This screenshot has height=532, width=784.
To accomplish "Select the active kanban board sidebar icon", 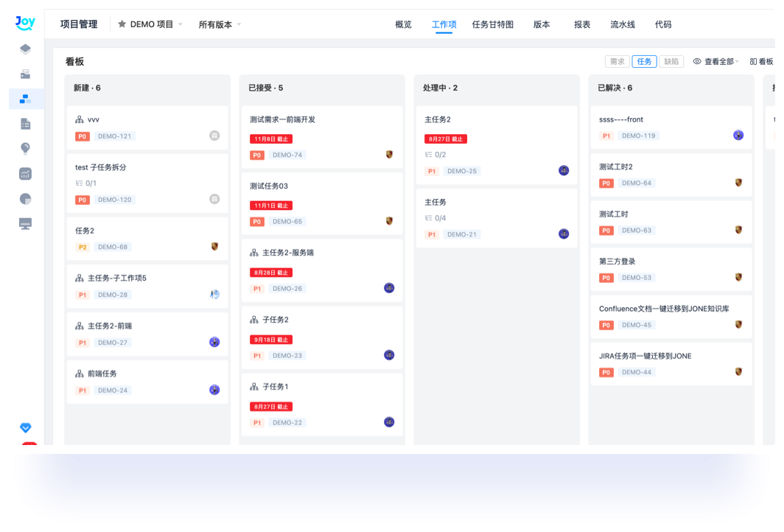I will [x=26, y=99].
